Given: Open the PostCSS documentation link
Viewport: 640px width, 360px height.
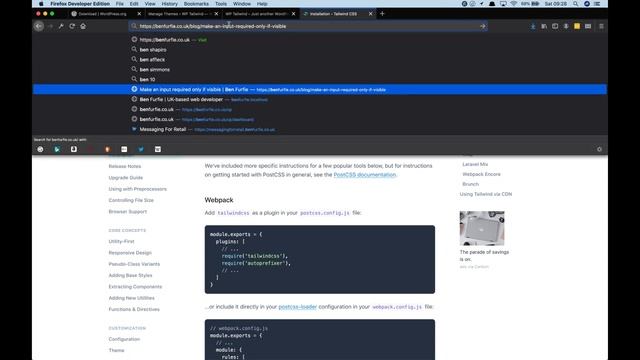Looking at the screenshot, I should 364,175.
